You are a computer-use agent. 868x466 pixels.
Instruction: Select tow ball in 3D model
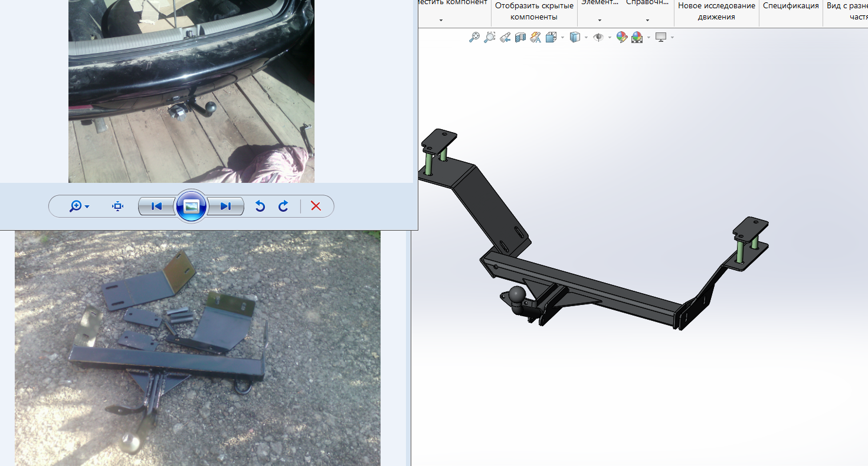pyautogui.click(x=517, y=294)
